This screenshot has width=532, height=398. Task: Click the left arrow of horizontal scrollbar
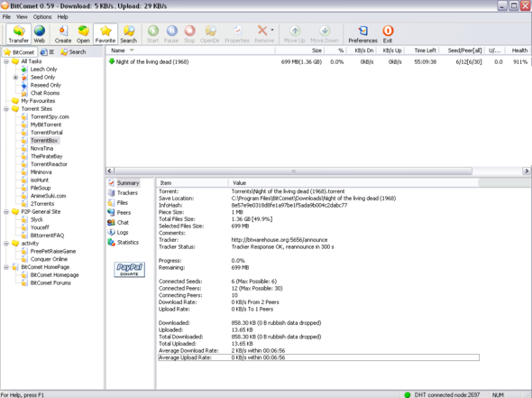pyautogui.click(x=110, y=171)
